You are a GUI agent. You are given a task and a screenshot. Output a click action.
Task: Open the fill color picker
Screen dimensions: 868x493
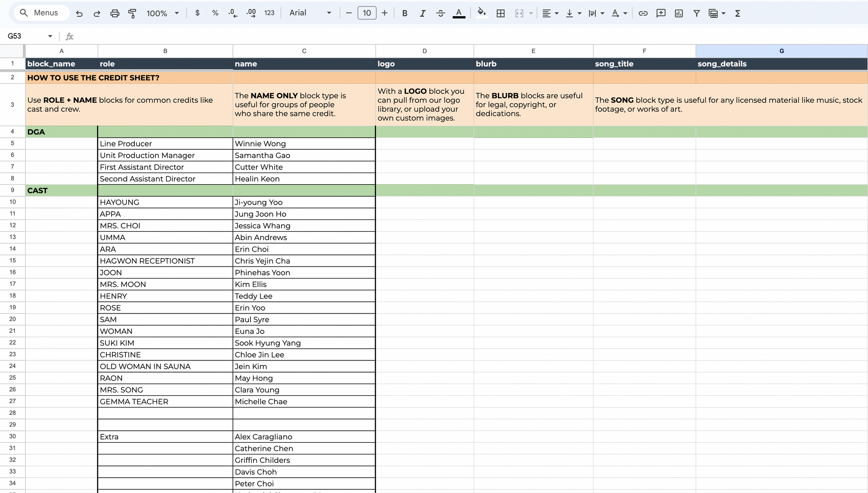point(481,13)
